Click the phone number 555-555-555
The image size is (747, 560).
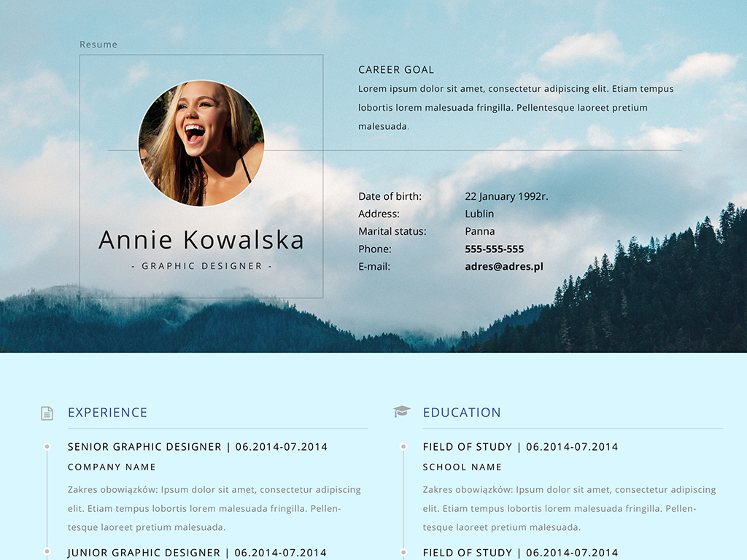pyautogui.click(x=494, y=249)
